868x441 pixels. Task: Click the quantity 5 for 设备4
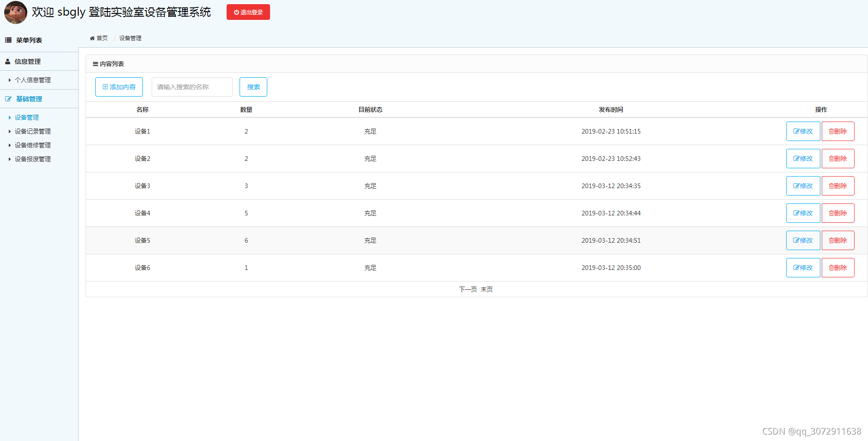point(246,213)
